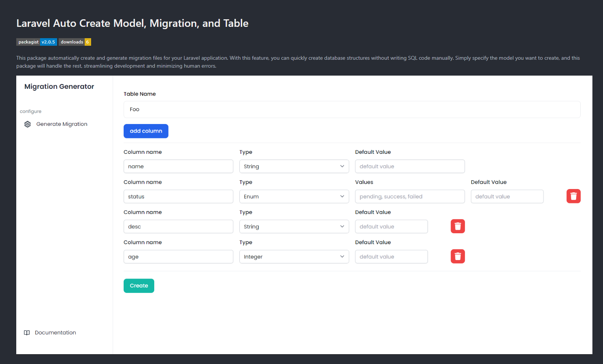Select Generate Migration in sidebar
The image size is (603, 364).
coord(56,124)
